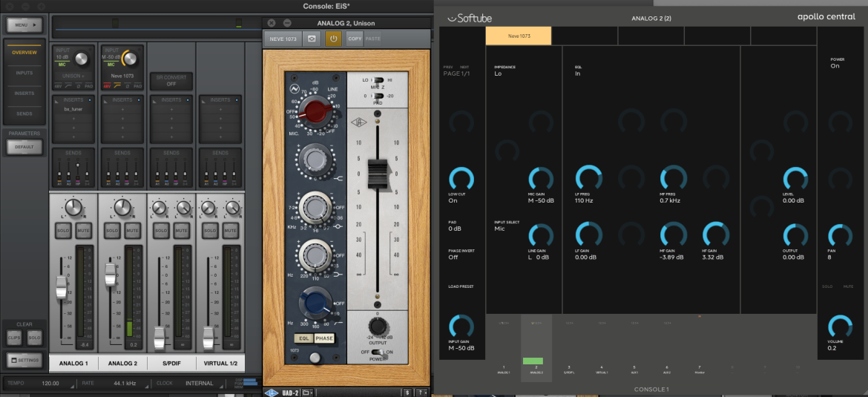Toggle the plugin power button in header
Image resolution: width=868 pixels, height=397 pixels.
click(x=333, y=39)
